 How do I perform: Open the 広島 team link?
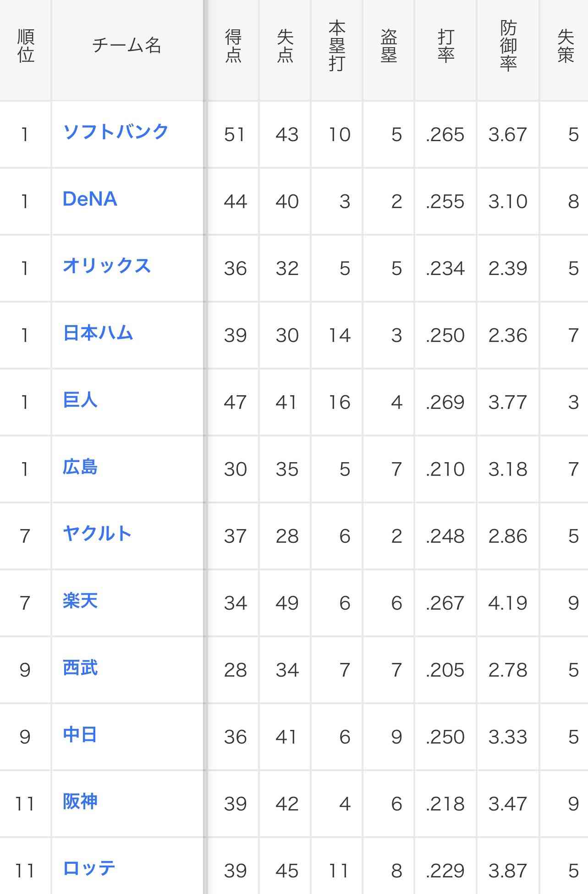pos(80,467)
